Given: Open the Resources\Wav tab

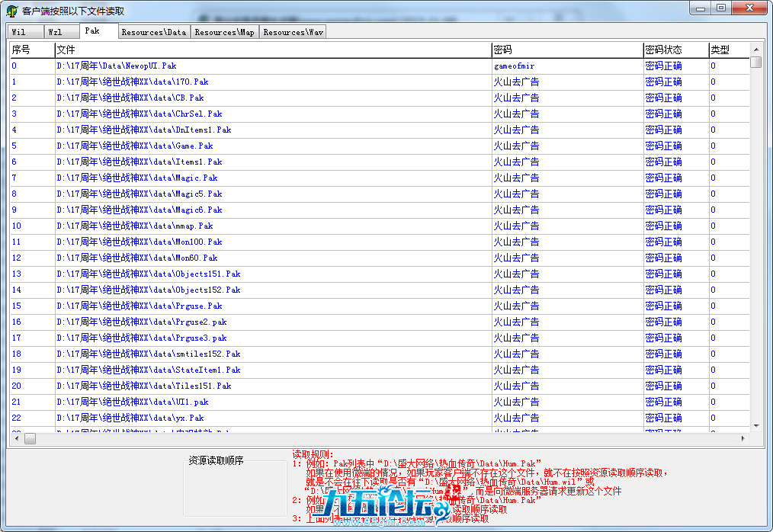Looking at the screenshot, I should pos(293,32).
